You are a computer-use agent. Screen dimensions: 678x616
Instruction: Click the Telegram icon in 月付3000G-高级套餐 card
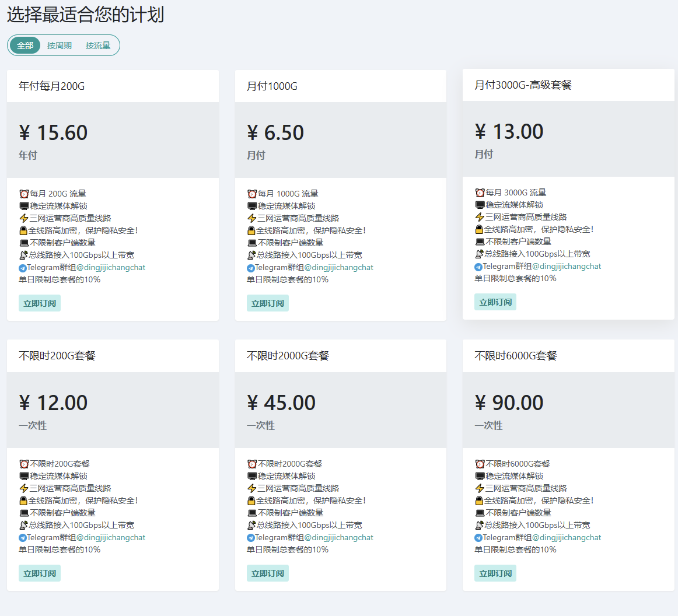pos(478,267)
